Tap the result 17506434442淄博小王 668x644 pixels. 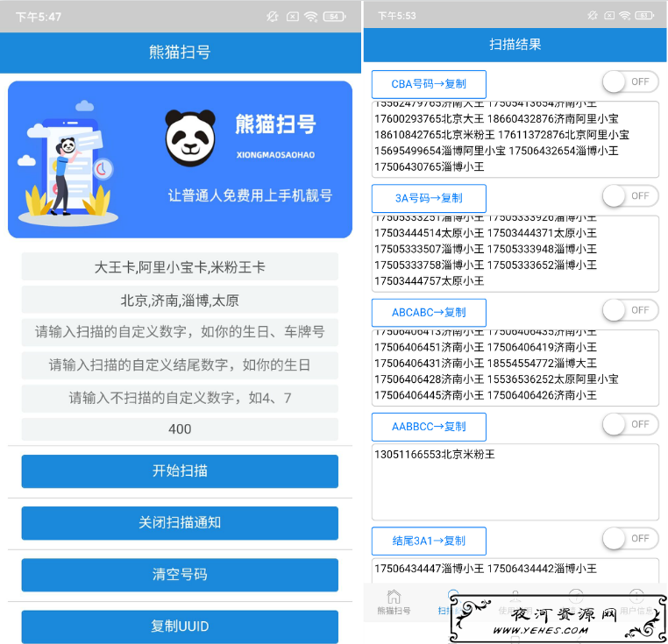(x=542, y=569)
